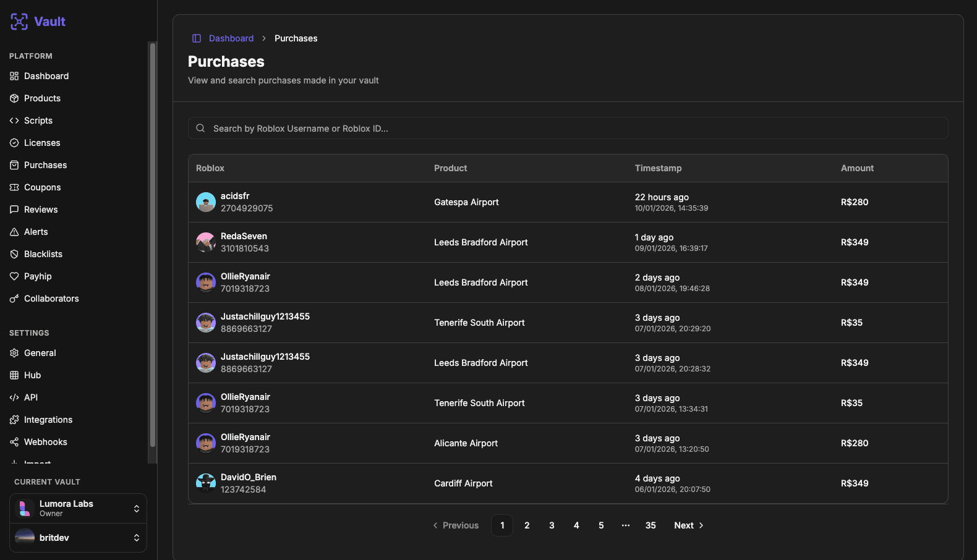Follow the Dashboard breadcrumb link
This screenshot has height=560, width=977.
pos(231,38)
